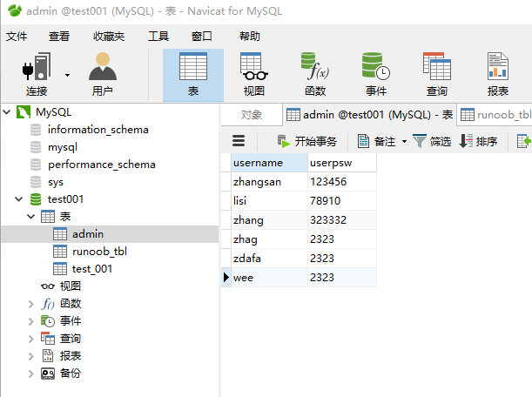Click the Navicat app icon in title bar
This screenshot has height=397, width=532.
click(15, 10)
